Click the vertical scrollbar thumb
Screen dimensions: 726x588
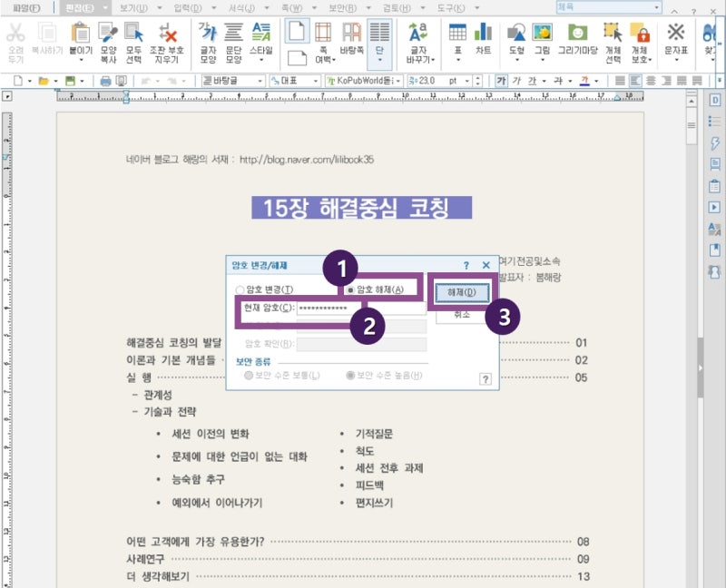[692, 126]
